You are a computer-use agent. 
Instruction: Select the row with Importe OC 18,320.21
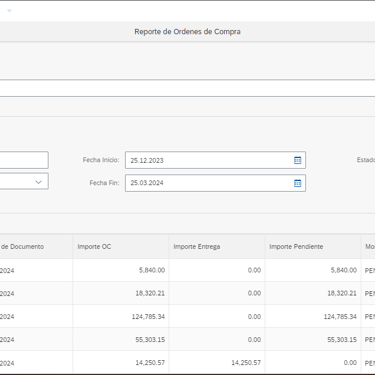(187, 293)
